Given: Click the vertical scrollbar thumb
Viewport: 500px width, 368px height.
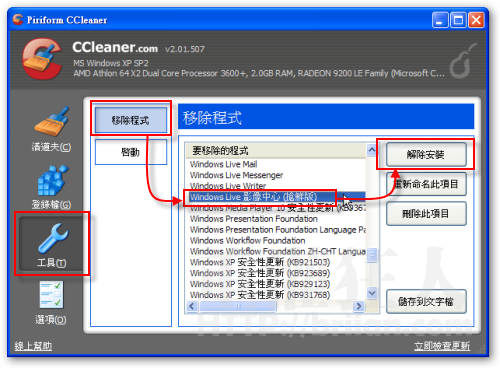Looking at the screenshot, I should click(x=372, y=256).
